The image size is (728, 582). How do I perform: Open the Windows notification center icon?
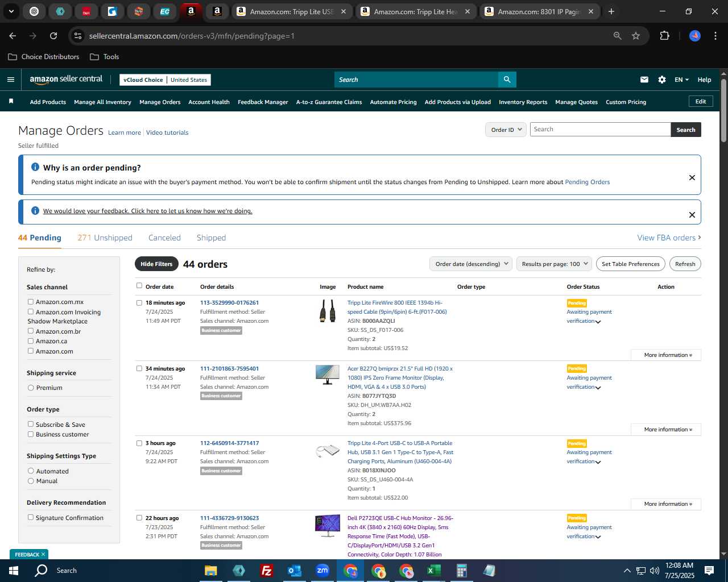click(x=709, y=571)
